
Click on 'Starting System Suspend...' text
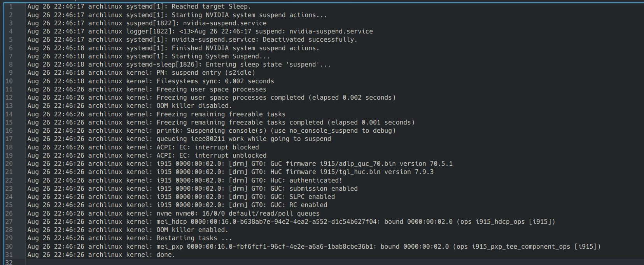[x=220, y=56]
